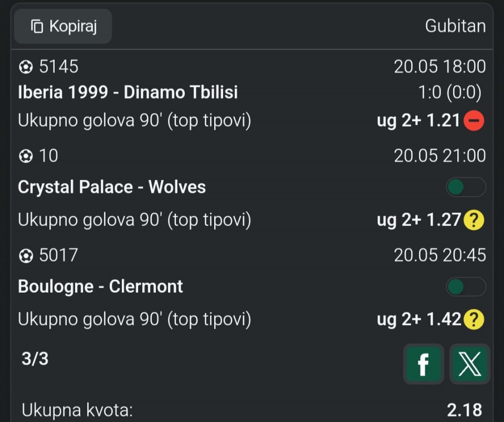Click the Ukupna kvota 2.18 value
504x422 pixels.
coord(465,410)
